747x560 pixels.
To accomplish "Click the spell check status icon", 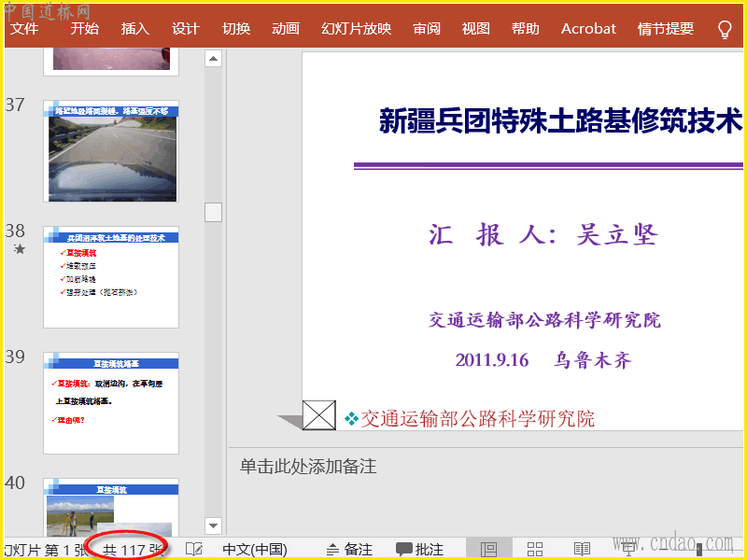I will 193,550.
